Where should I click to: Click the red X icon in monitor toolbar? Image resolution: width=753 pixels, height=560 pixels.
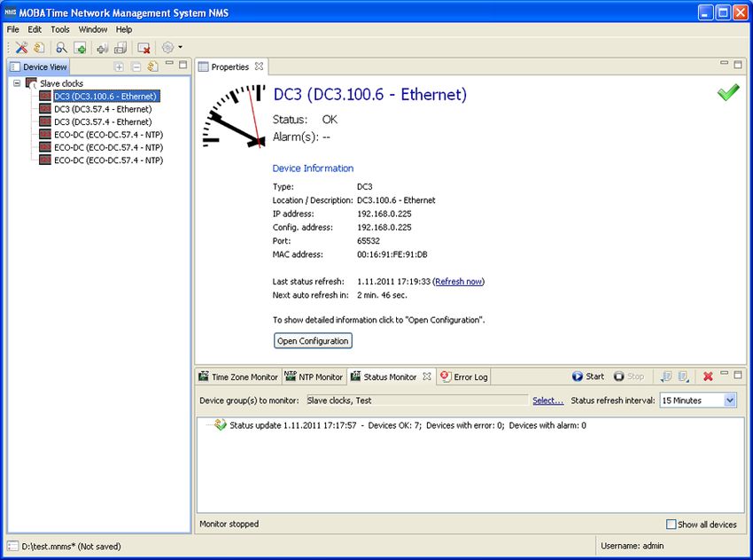coord(708,377)
